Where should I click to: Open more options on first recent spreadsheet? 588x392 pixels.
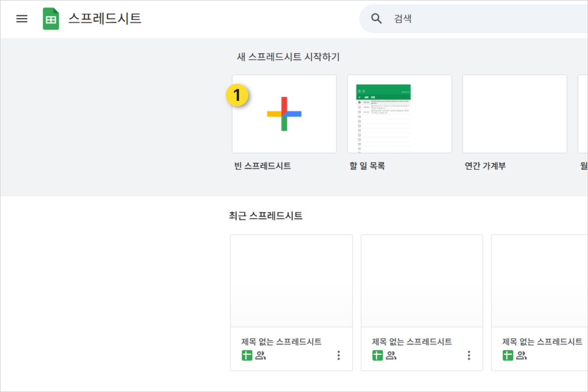[339, 355]
